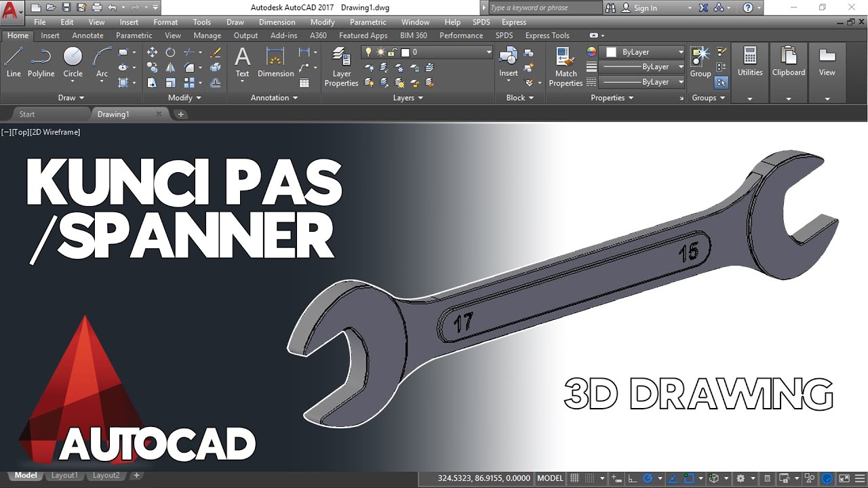
Task: Click the Scale tool icon
Action: pyautogui.click(x=170, y=83)
